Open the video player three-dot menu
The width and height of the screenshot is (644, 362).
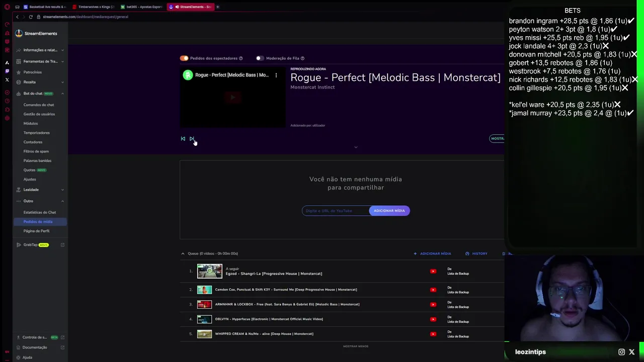[276, 75]
